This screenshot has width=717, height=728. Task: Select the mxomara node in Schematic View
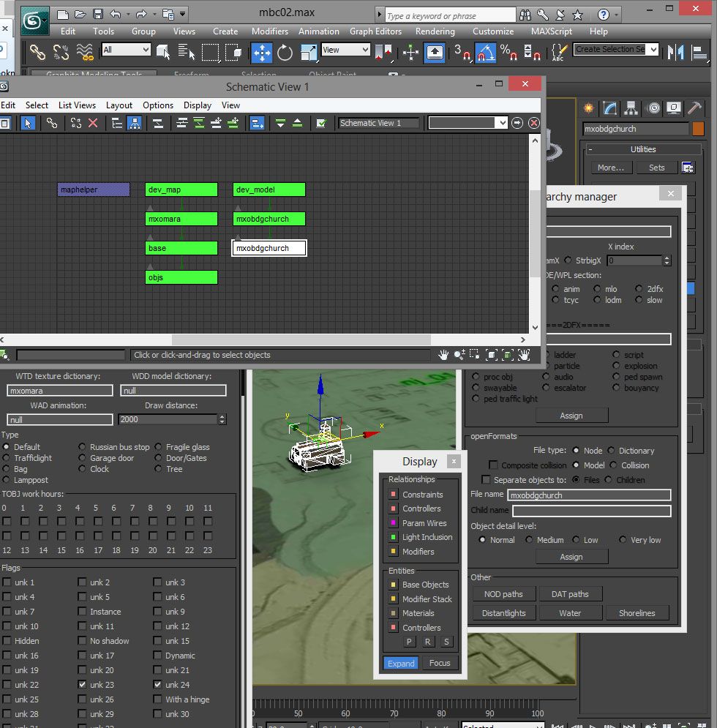(x=181, y=219)
